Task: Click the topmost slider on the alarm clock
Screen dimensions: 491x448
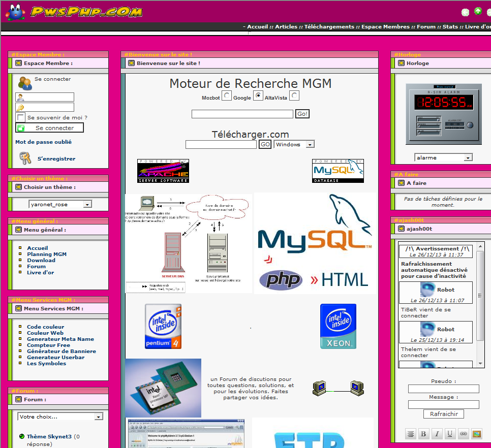Action: pos(428,119)
